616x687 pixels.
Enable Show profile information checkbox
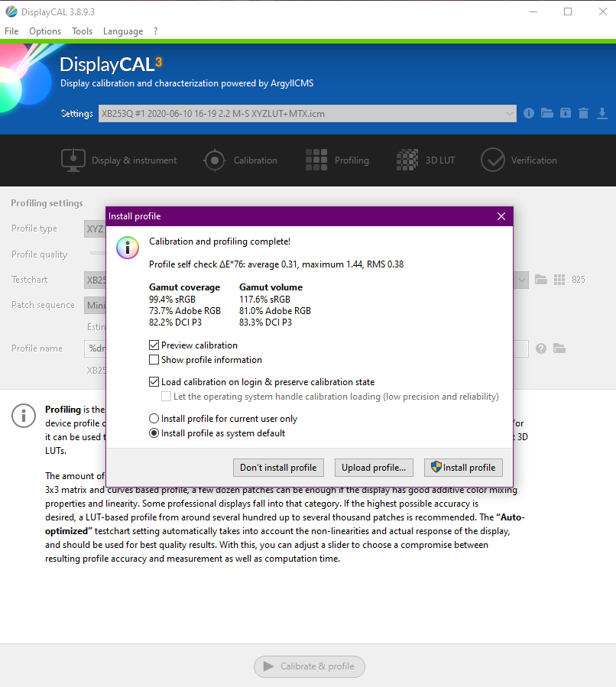point(155,360)
